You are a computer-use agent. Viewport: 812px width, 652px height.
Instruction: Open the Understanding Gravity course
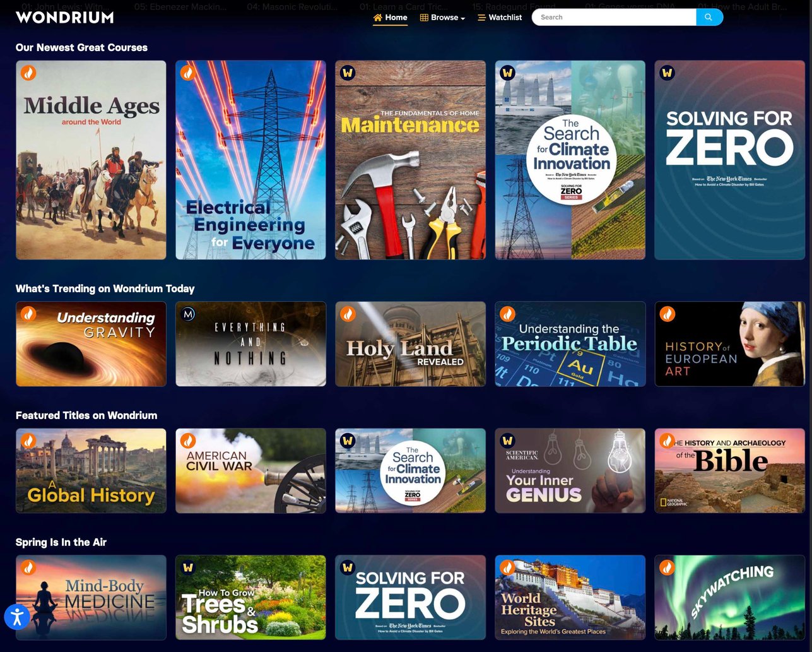[91, 344]
